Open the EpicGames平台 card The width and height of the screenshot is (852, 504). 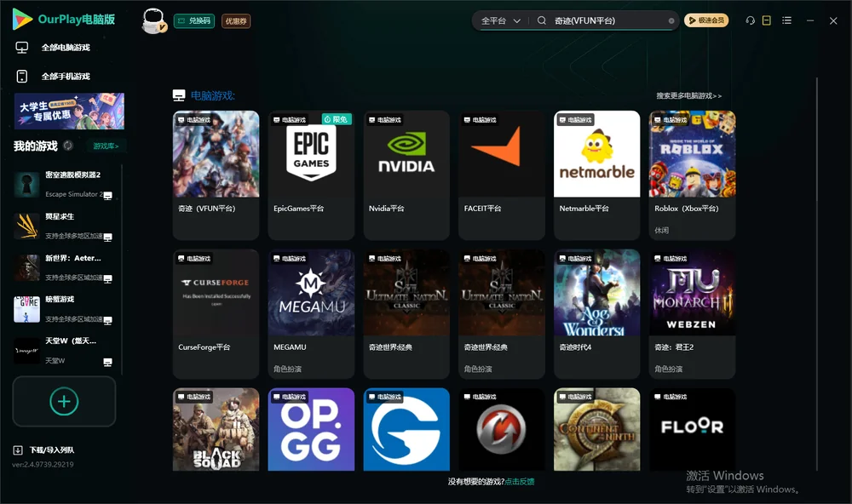[x=311, y=175]
